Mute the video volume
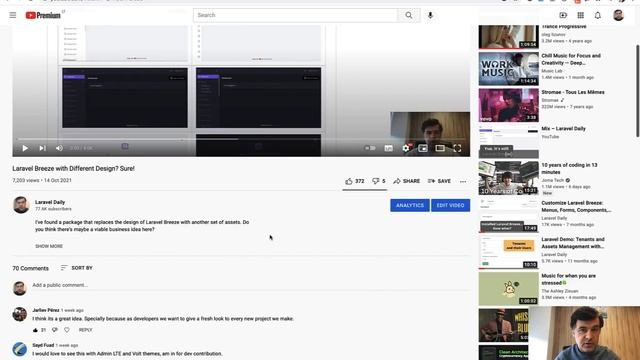Screen dimensions: 640x360 (x=59, y=148)
